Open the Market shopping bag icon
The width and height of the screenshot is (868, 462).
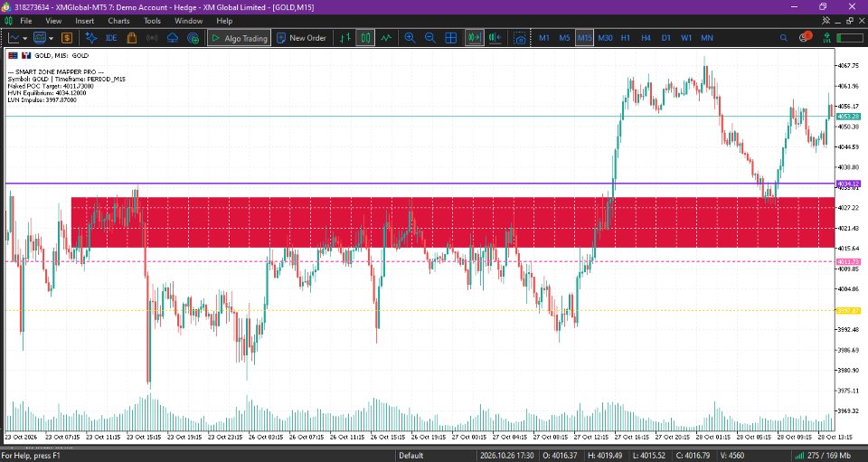[x=132, y=38]
